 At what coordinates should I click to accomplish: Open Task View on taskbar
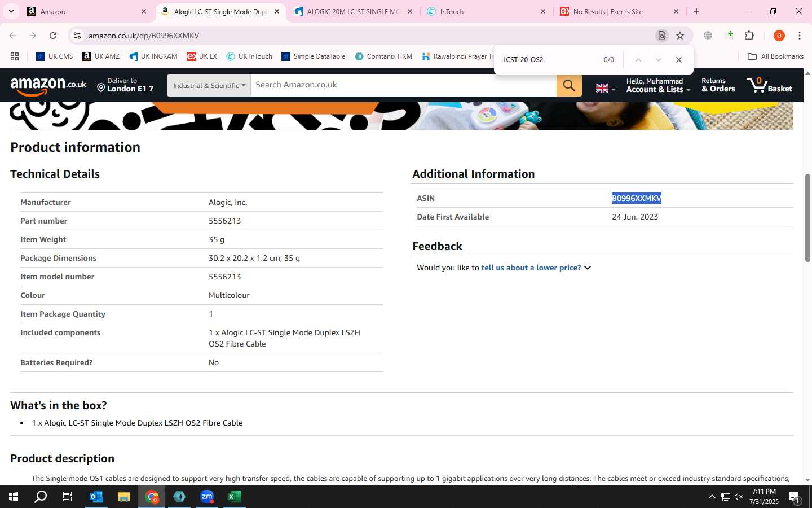point(67,497)
